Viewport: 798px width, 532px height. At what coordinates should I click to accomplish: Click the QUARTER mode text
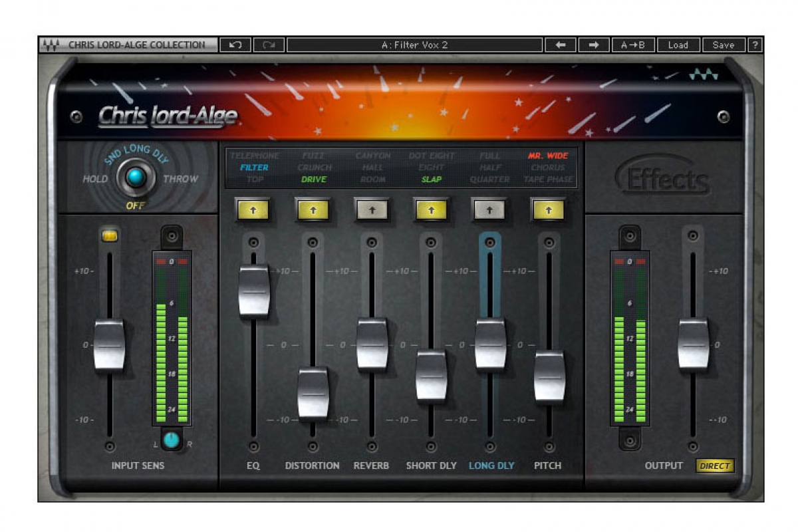(490, 180)
